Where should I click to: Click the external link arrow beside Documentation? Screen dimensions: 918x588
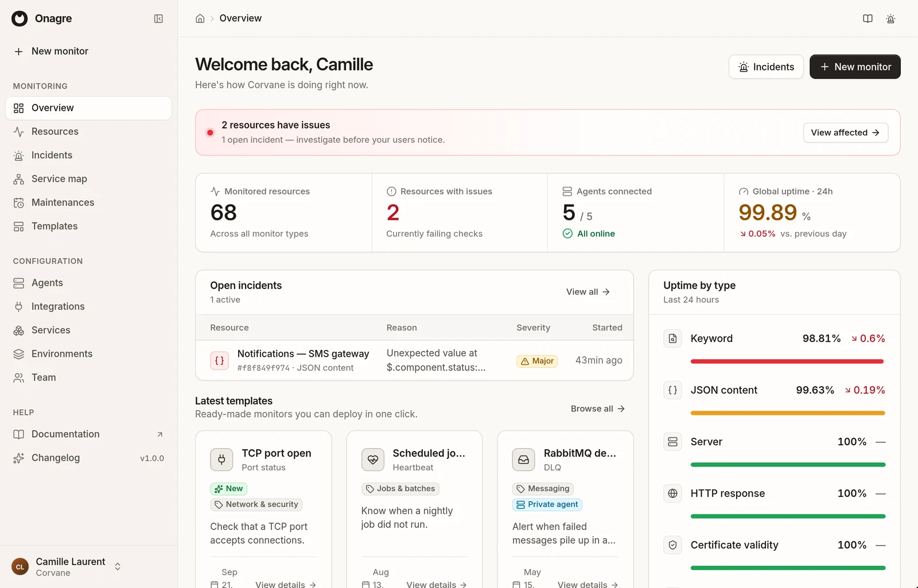pyautogui.click(x=160, y=434)
